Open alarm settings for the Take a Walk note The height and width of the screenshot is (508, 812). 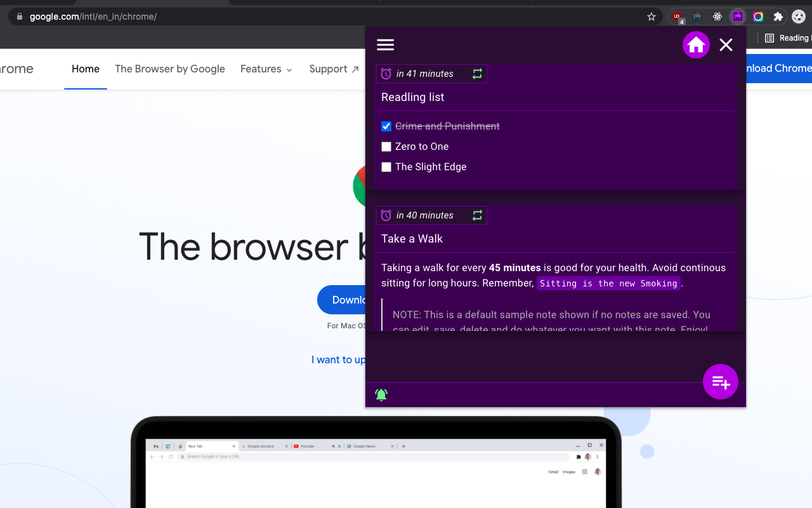click(x=386, y=215)
